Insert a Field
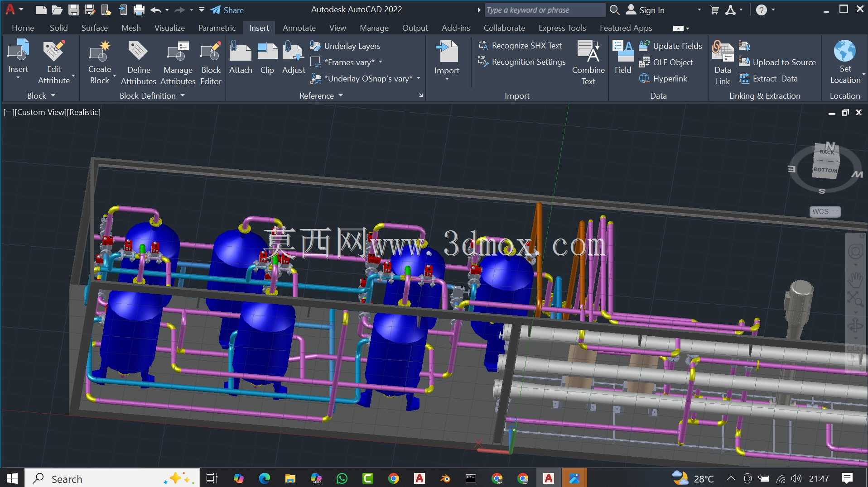 tap(623, 57)
